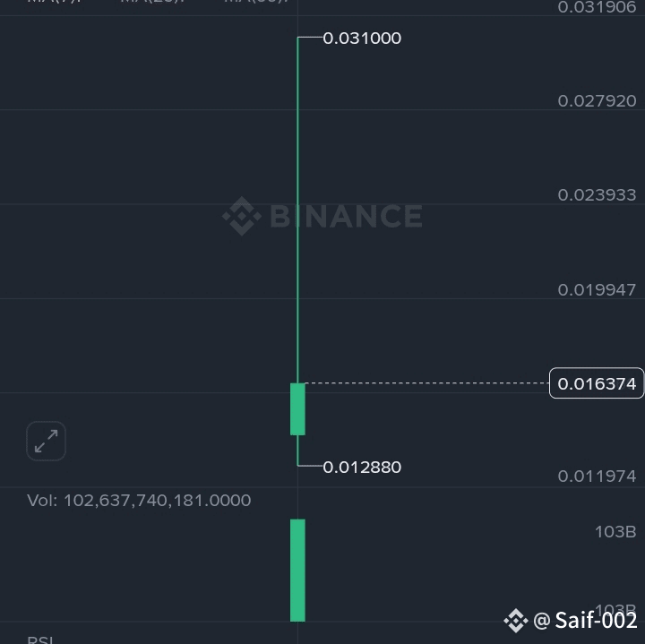The height and width of the screenshot is (644, 645).
Task: Select the high price marker 0.031000
Action: coord(362,39)
